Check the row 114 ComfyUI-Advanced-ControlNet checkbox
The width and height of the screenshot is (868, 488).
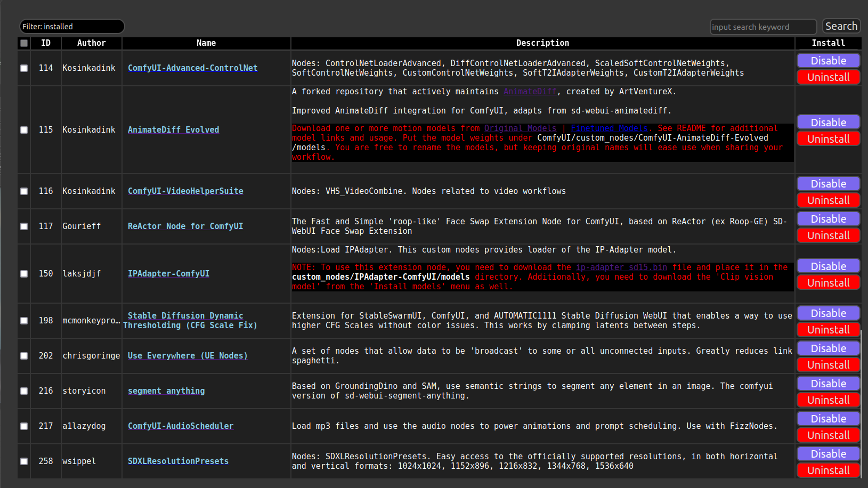(x=24, y=68)
